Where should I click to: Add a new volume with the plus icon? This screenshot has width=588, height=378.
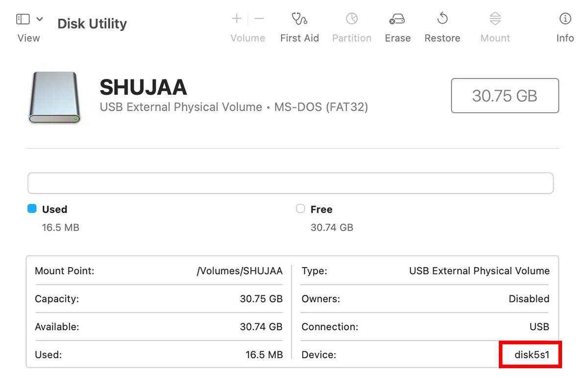(236, 19)
